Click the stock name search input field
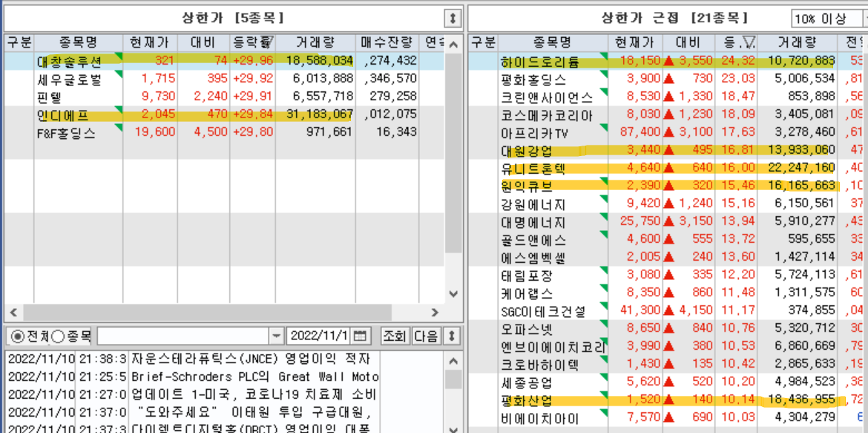Screen dimensions: 868x433 [183, 336]
